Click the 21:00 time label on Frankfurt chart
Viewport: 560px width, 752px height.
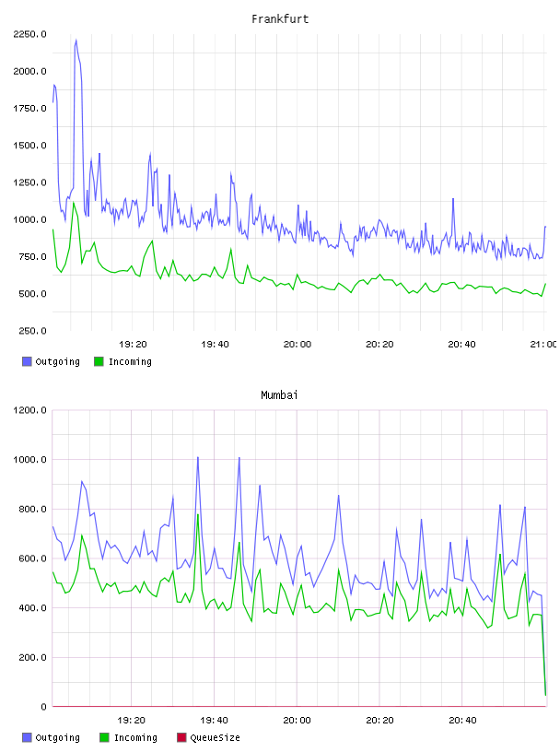coord(543,345)
